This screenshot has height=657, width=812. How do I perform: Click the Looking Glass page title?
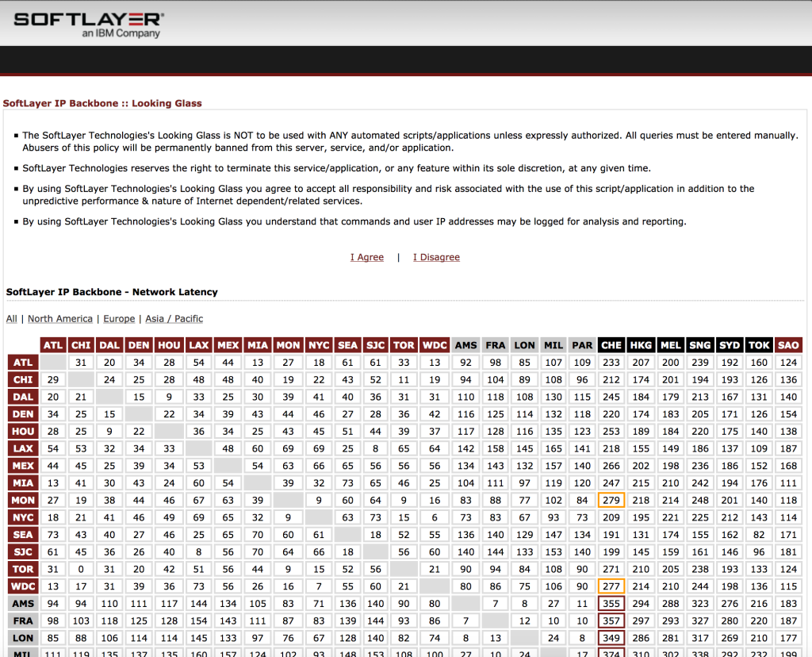102,103
